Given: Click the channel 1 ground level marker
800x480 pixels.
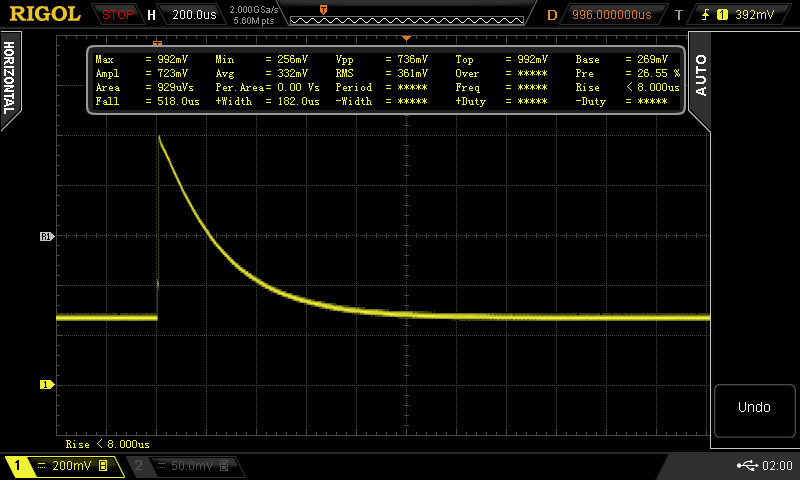Looking at the screenshot, I should click(x=45, y=384).
